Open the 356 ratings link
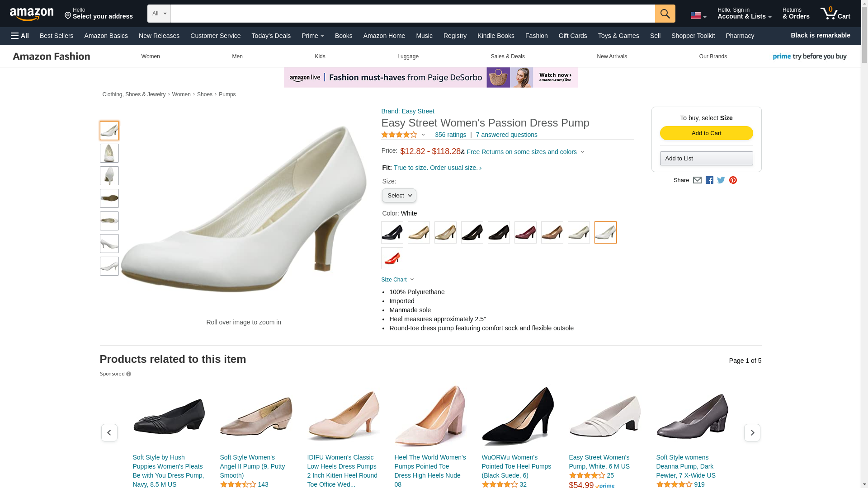Screen dimensions: 868x488 click(450, 135)
